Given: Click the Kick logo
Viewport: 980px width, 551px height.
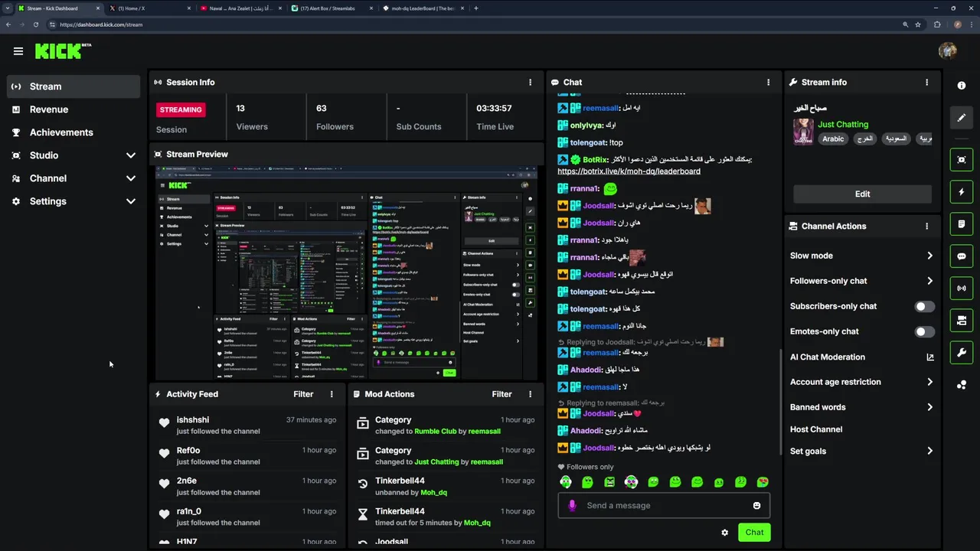Looking at the screenshot, I should coord(63,51).
